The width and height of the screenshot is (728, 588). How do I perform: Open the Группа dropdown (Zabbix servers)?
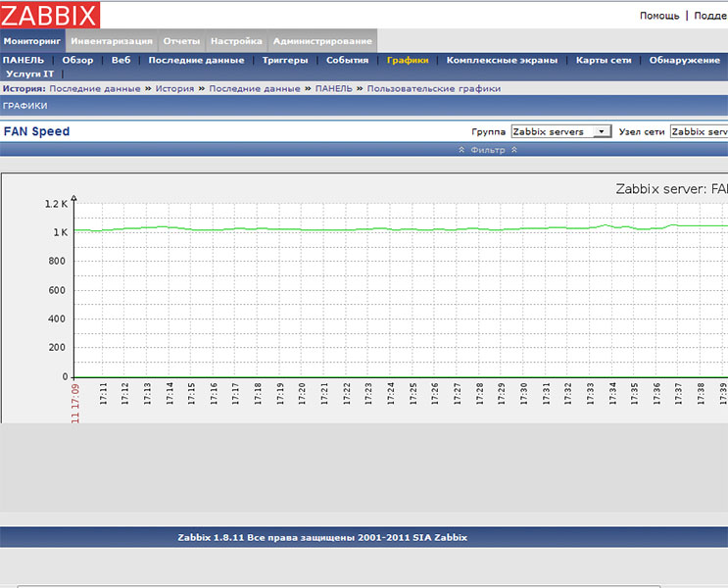[560, 131]
